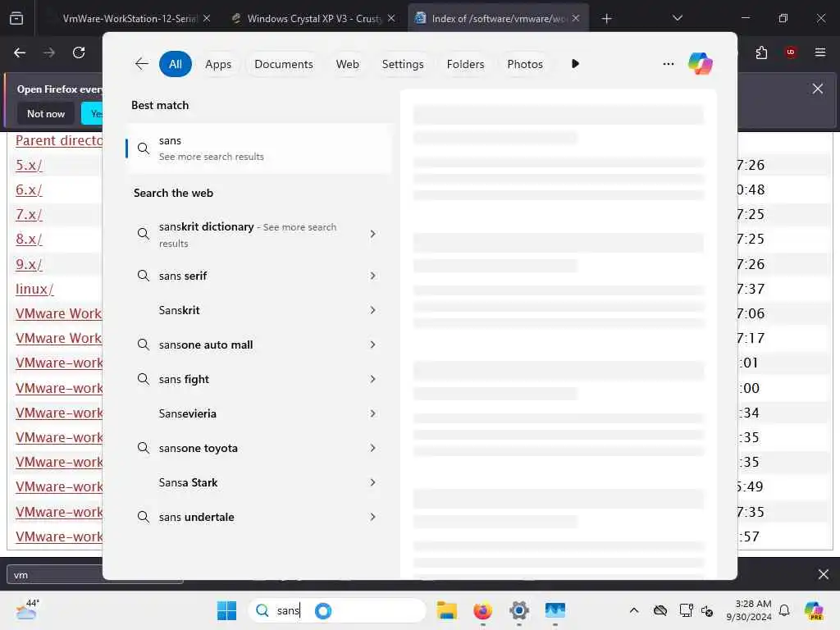Reload the page in Firefox

pos(79,52)
